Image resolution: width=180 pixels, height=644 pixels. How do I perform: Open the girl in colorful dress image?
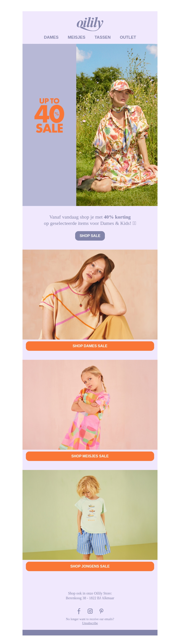[90, 405]
